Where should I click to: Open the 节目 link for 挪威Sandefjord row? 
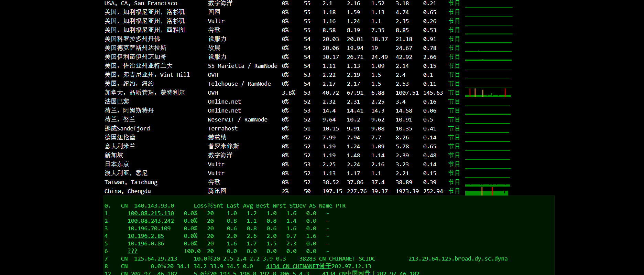[454, 128]
